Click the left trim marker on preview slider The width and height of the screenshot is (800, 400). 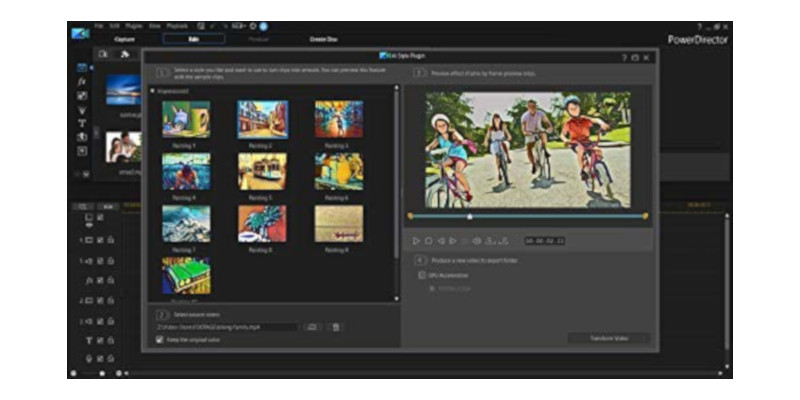(410, 216)
